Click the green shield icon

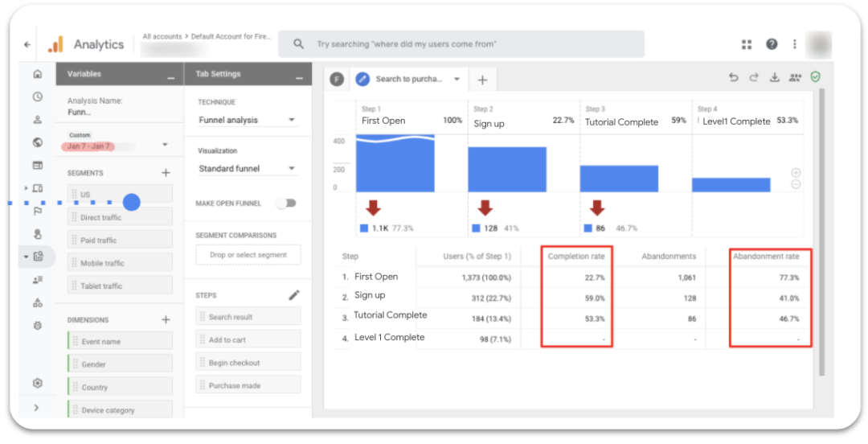(816, 77)
